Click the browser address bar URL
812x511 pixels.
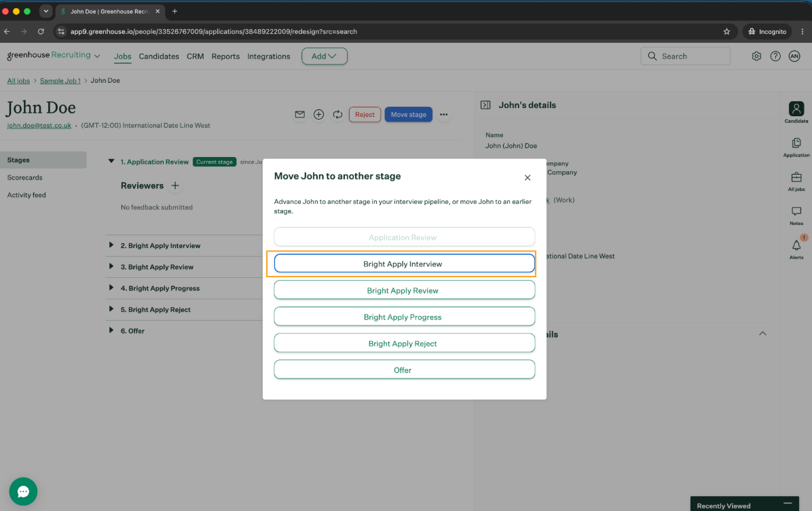[213, 32]
